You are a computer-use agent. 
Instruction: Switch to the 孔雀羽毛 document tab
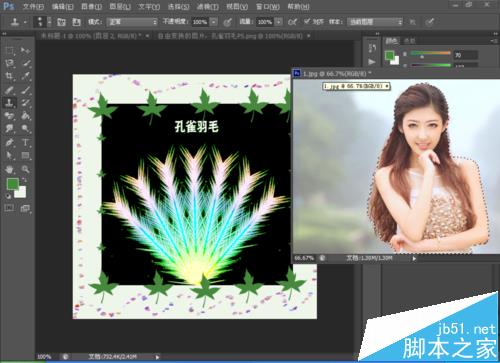click(x=230, y=36)
